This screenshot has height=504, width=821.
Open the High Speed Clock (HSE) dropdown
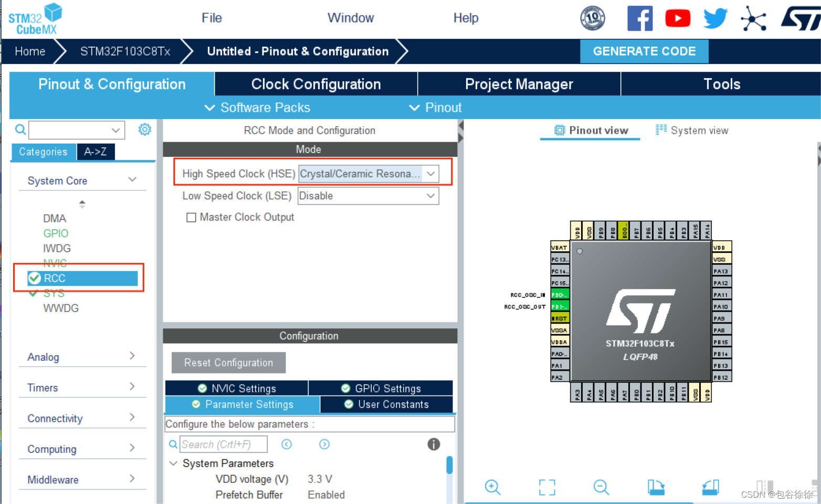click(369, 174)
